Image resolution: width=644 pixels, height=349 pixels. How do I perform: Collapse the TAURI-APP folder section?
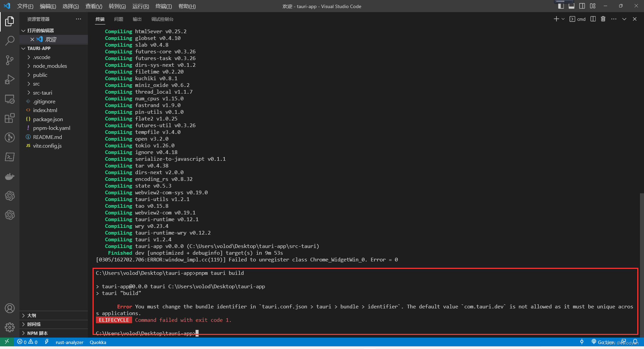(x=54, y=48)
